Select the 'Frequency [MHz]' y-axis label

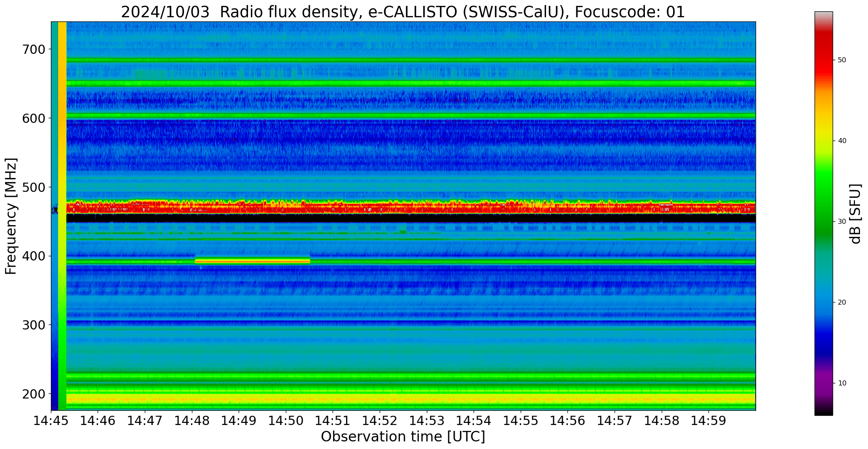coord(11,216)
